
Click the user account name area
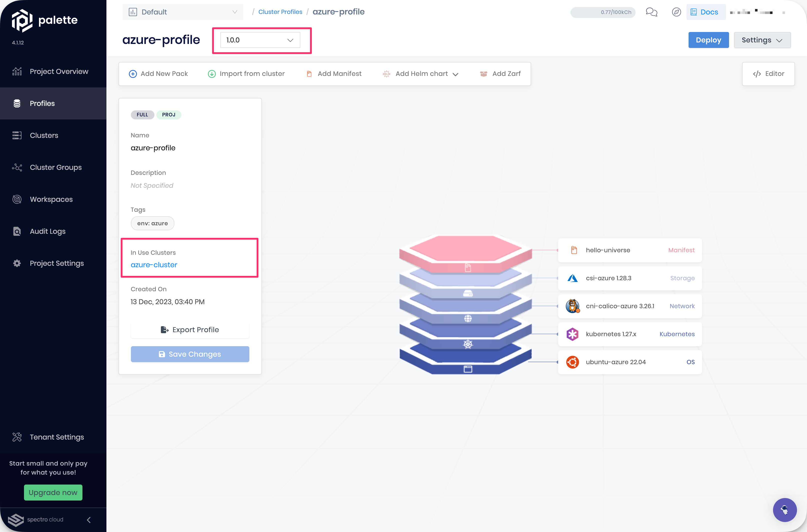[x=757, y=12]
